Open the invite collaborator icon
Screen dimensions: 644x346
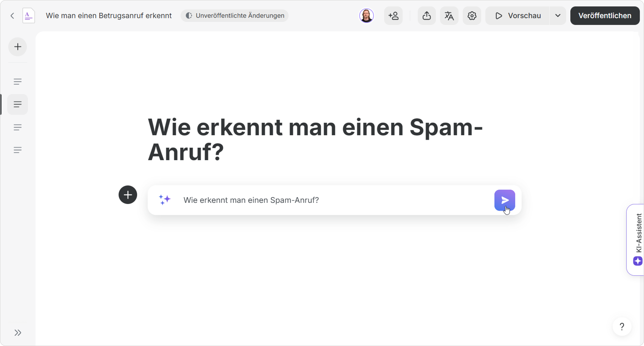point(393,16)
